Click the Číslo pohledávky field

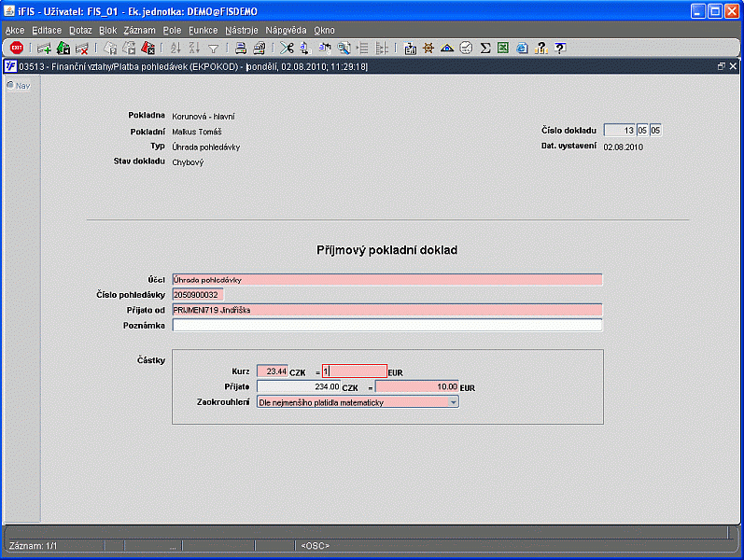[x=197, y=295]
